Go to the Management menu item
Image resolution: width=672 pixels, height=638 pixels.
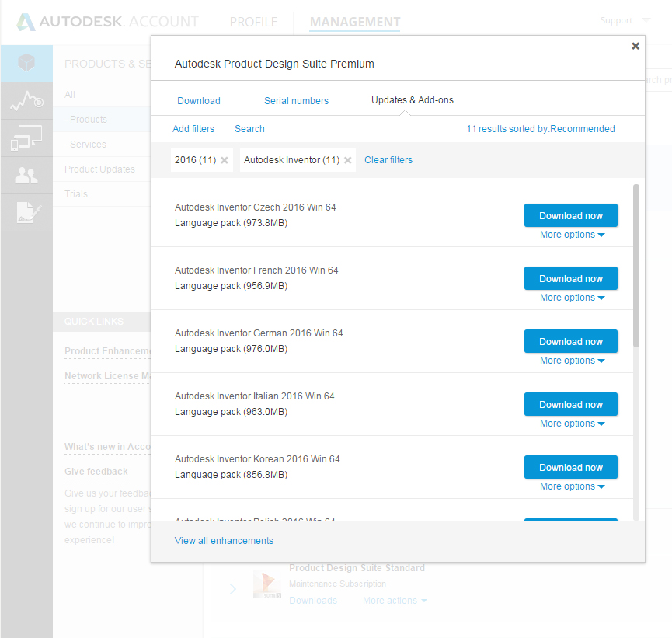point(355,23)
